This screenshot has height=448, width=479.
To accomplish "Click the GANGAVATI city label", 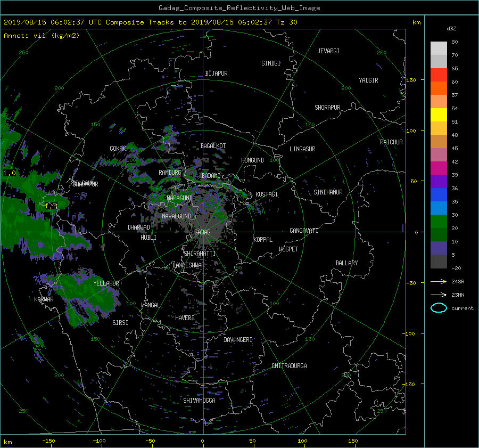I will pyautogui.click(x=304, y=230).
